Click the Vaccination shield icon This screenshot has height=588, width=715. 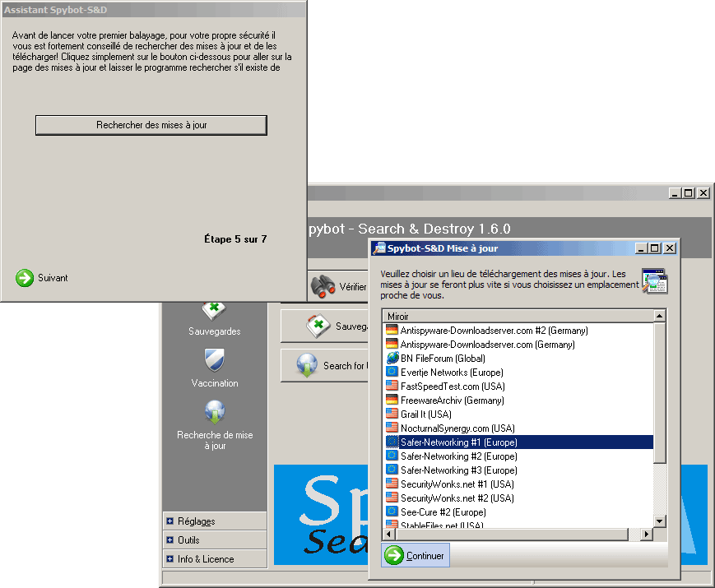(x=214, y=360)
